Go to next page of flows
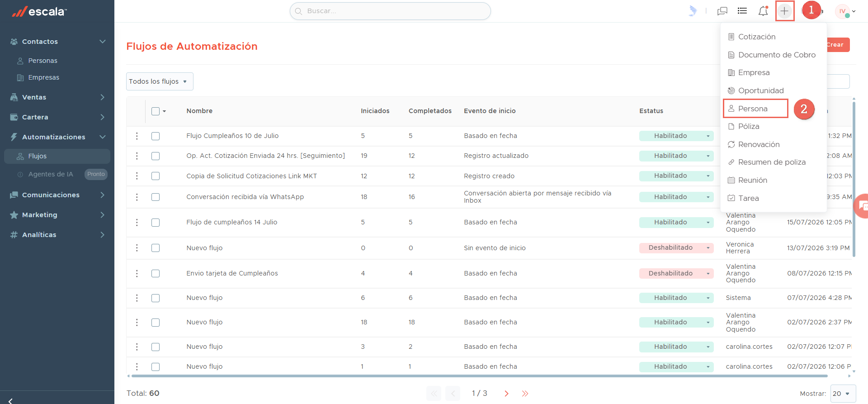This screenshot has height=404, width=868. 506,394
